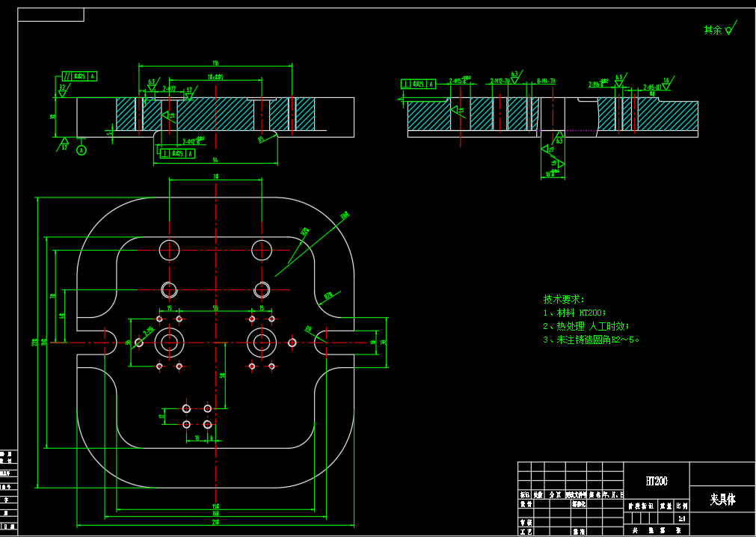Select the 1:1 scale value cell
Viewport: 756px width, 537px height.
point(680,518)
